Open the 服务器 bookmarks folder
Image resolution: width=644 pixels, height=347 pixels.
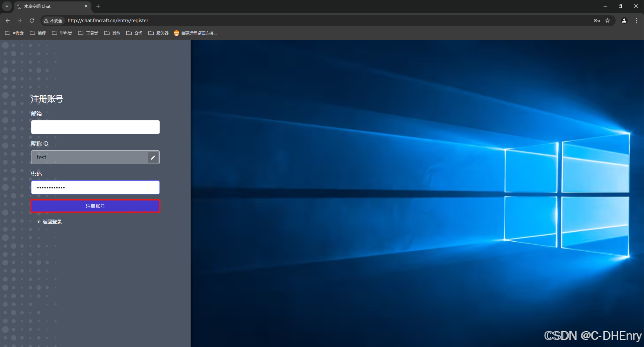[x=159, y=33]
